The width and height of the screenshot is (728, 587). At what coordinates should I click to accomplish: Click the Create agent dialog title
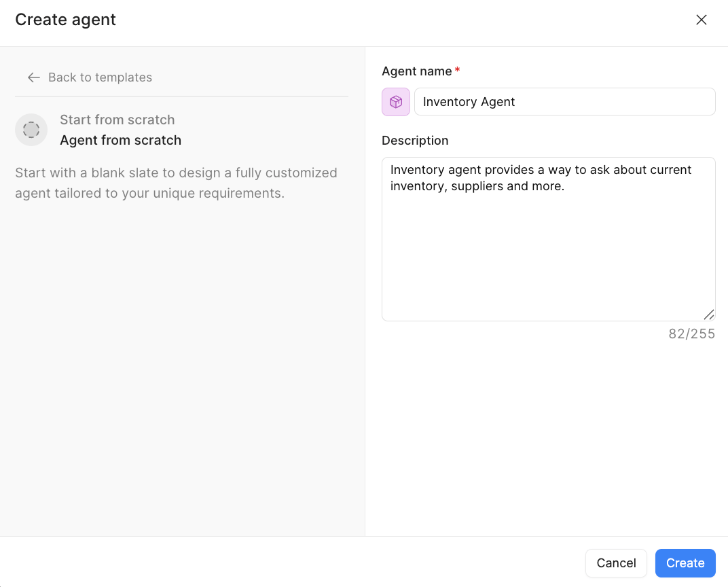click(65, 20)
